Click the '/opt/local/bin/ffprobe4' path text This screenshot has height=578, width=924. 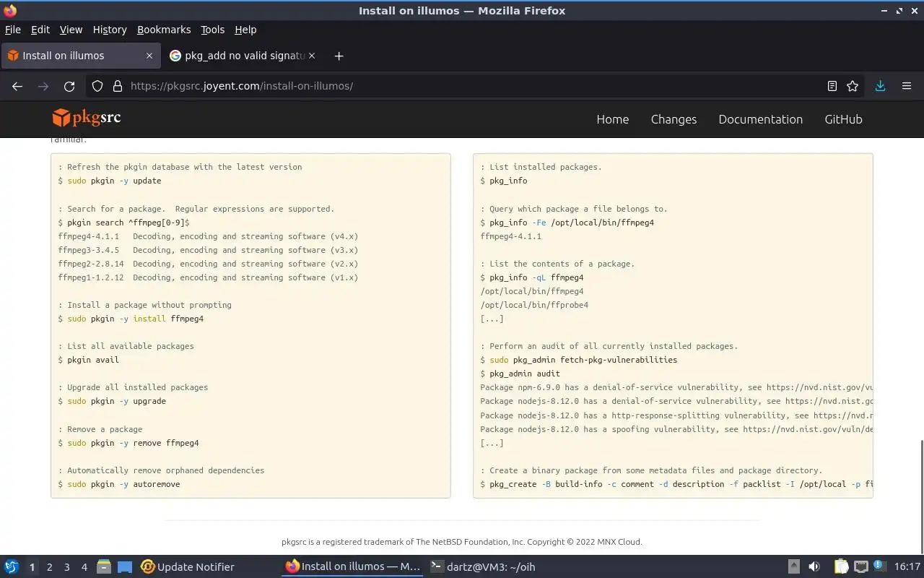[534, 305]
